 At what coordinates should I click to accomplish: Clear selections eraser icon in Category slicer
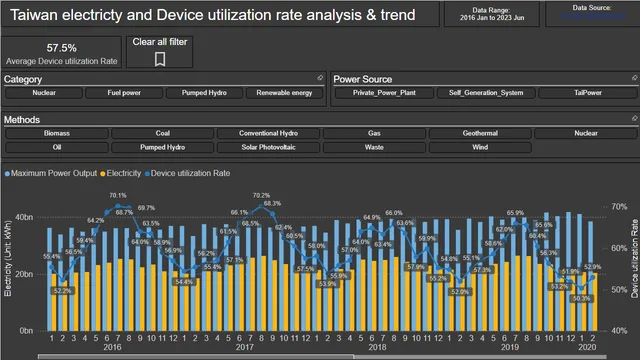(x=320, y=78)
